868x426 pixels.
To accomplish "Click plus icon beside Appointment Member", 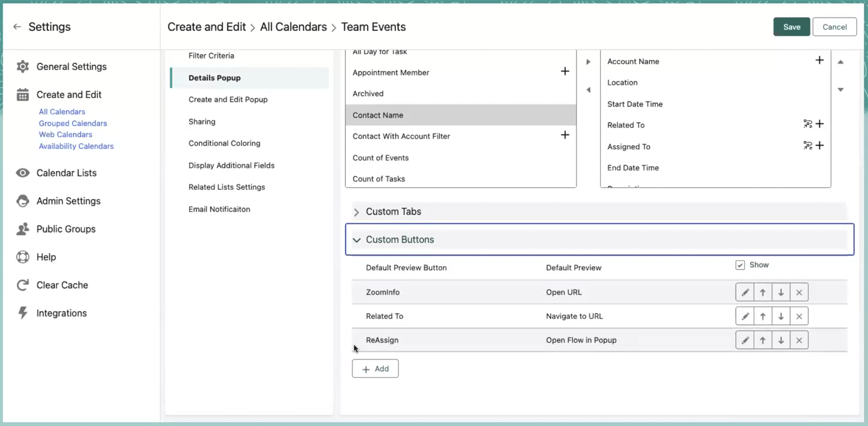I will pos(565,71).
